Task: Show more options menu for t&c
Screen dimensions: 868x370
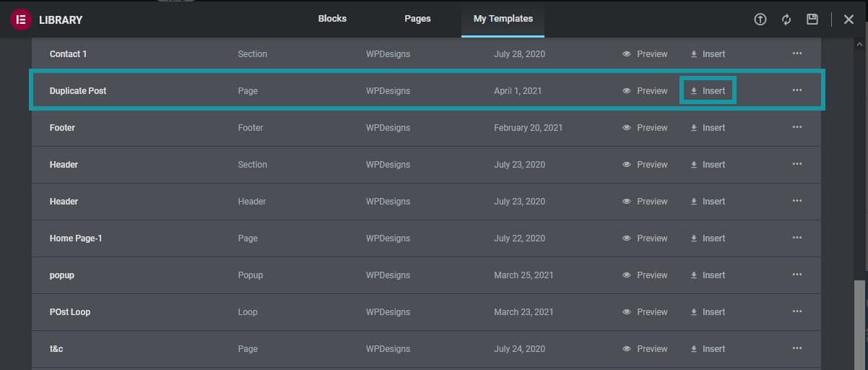Action: [797, 348]
